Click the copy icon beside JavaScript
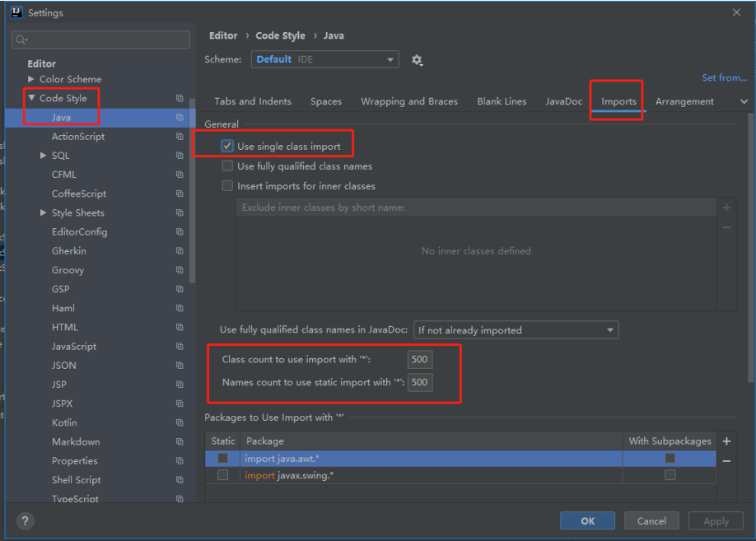This screenshot has width=756, height=541. coord(180,346)
